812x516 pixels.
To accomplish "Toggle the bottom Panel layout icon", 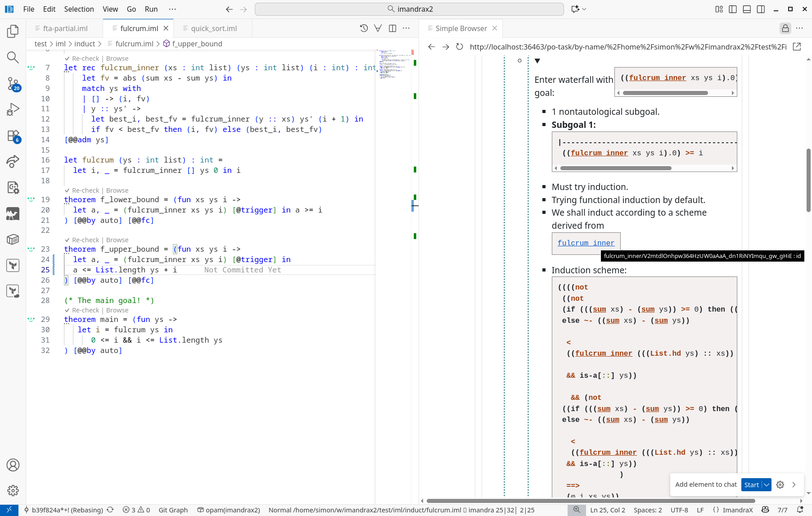I will point(747,9).
